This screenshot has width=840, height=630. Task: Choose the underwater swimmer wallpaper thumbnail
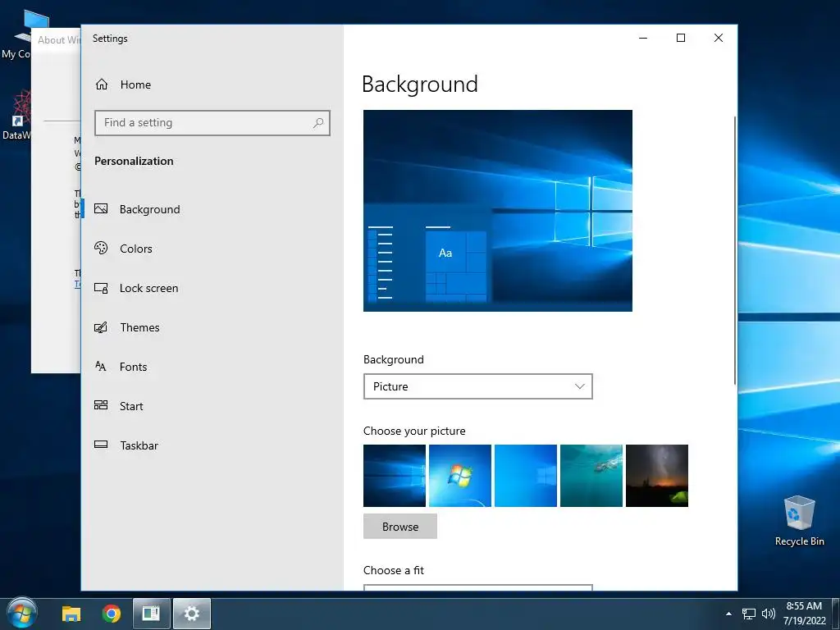tap(591, 476)
